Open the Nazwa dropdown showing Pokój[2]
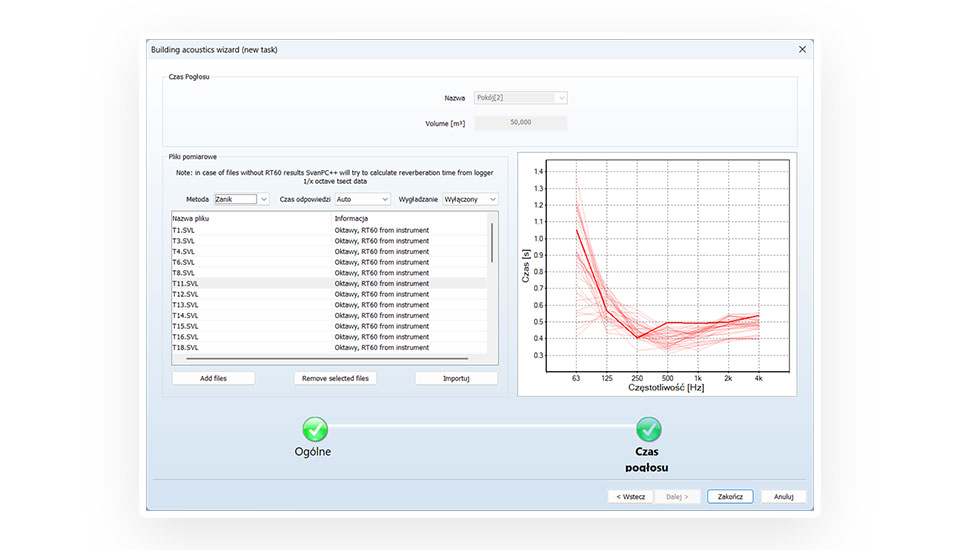The width and height of the screenshot is (960, 550). tap(520, 98)
